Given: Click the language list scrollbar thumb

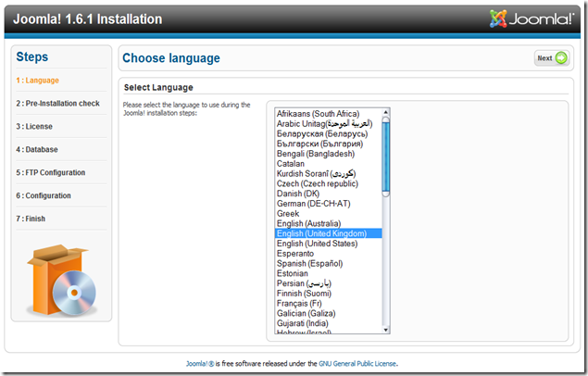Looking at the screenshot, I should tap(385, 157).
